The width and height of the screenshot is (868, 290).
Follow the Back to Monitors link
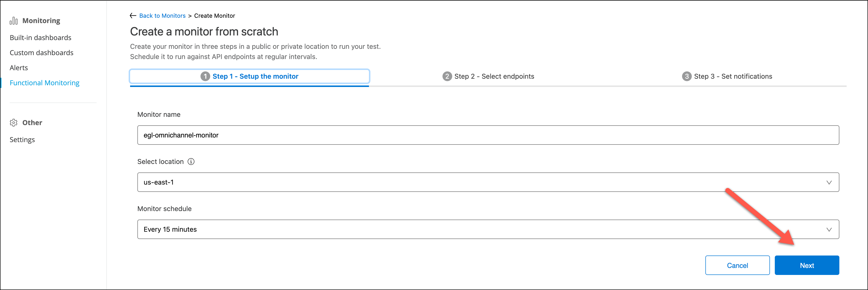tap(162, 16)
